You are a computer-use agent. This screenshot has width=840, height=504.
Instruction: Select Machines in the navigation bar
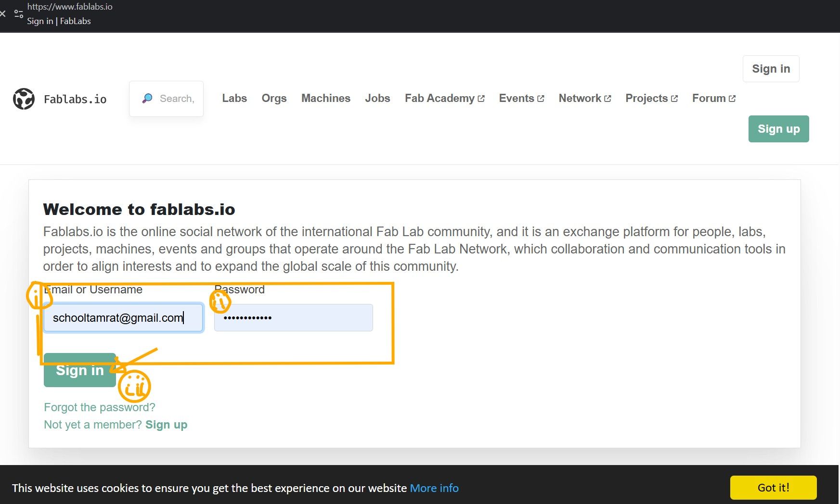(x=326, y=98)
